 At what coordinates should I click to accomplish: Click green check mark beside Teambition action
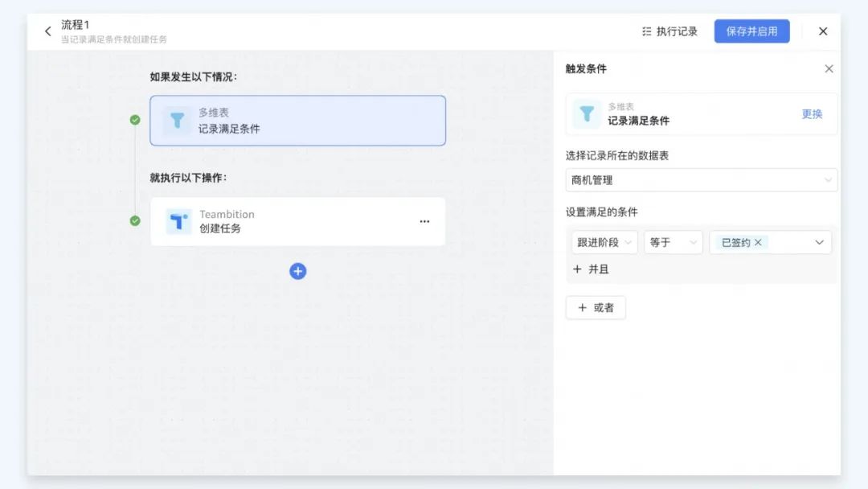[x=135, y=220]
